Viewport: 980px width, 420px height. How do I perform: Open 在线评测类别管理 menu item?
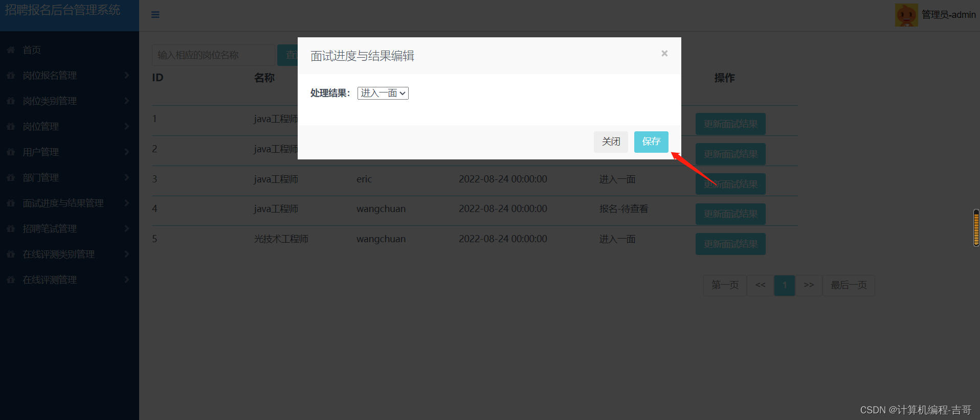click(58, 254)
